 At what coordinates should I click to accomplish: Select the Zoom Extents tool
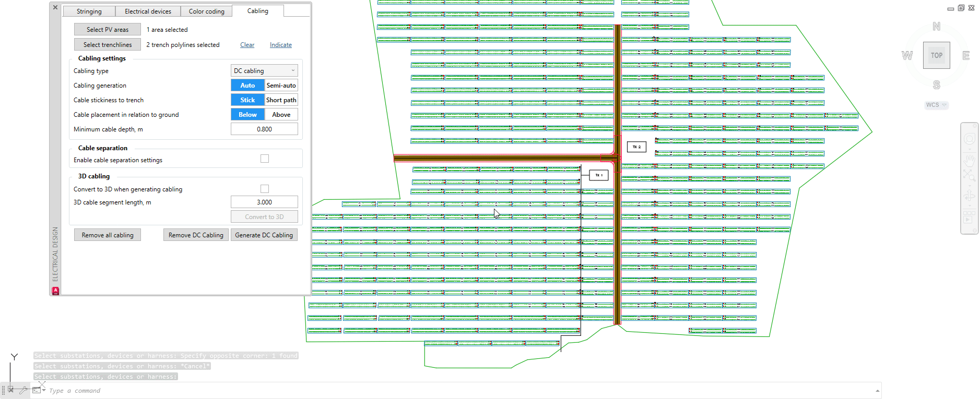click(x=970, y=176)
